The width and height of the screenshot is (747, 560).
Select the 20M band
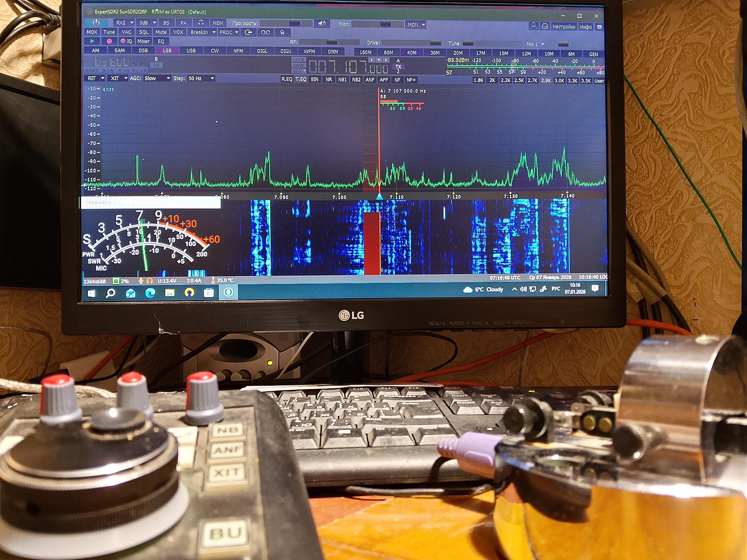458,53
